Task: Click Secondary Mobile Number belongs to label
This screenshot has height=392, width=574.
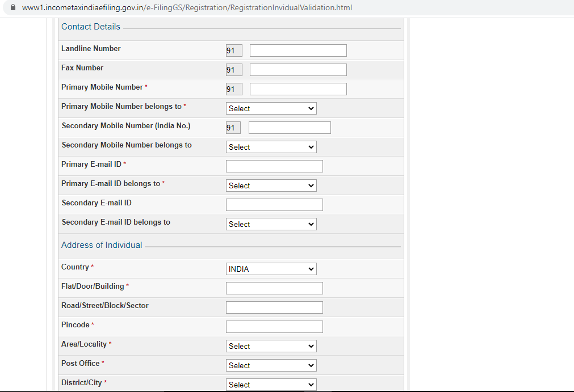Action: click(x=127, y=145)
